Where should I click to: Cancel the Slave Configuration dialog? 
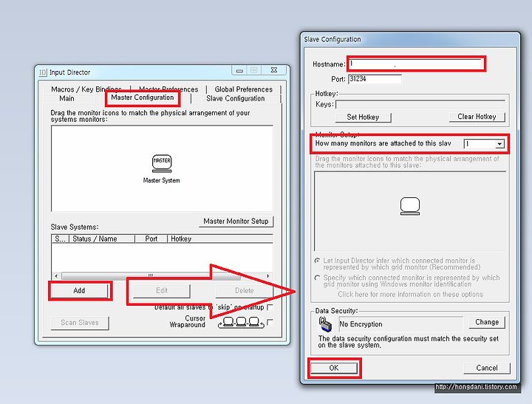point(487,368)
